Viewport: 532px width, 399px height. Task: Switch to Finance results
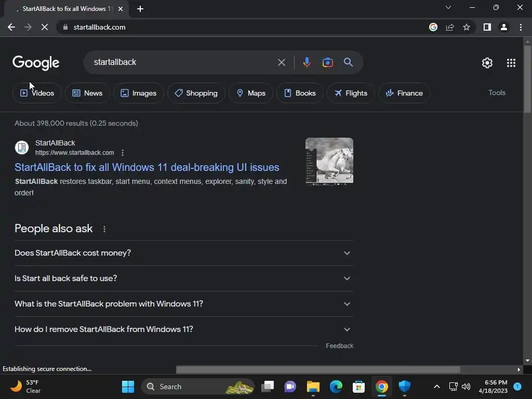coord(404,93)
